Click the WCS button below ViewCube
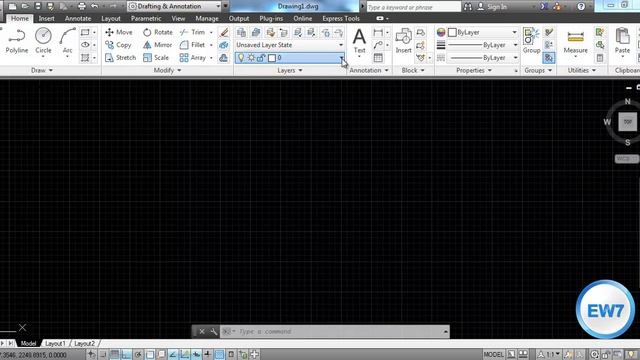640x360 pixels. pyautogui.click(x=626, y=159)
